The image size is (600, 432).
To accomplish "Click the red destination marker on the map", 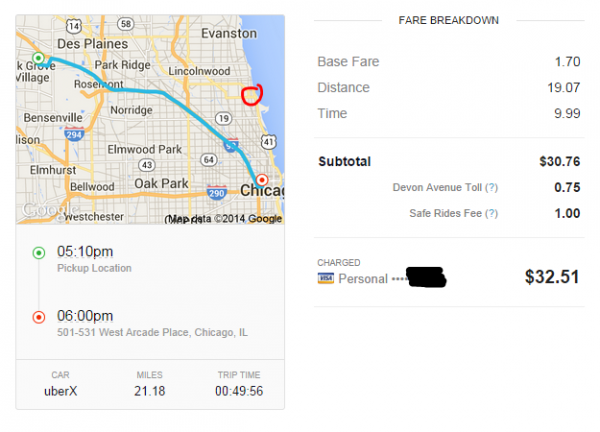I will point(262,181).
